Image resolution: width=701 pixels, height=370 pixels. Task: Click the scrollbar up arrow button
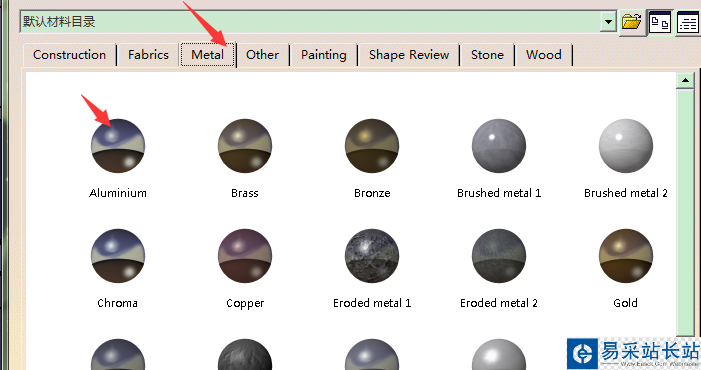coord(685,81)
